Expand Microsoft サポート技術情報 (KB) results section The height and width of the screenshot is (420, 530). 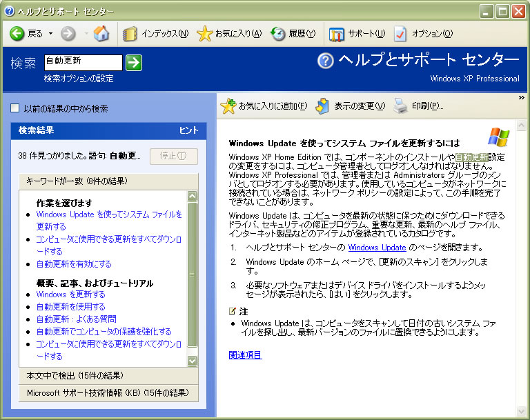tap(108, 393)
